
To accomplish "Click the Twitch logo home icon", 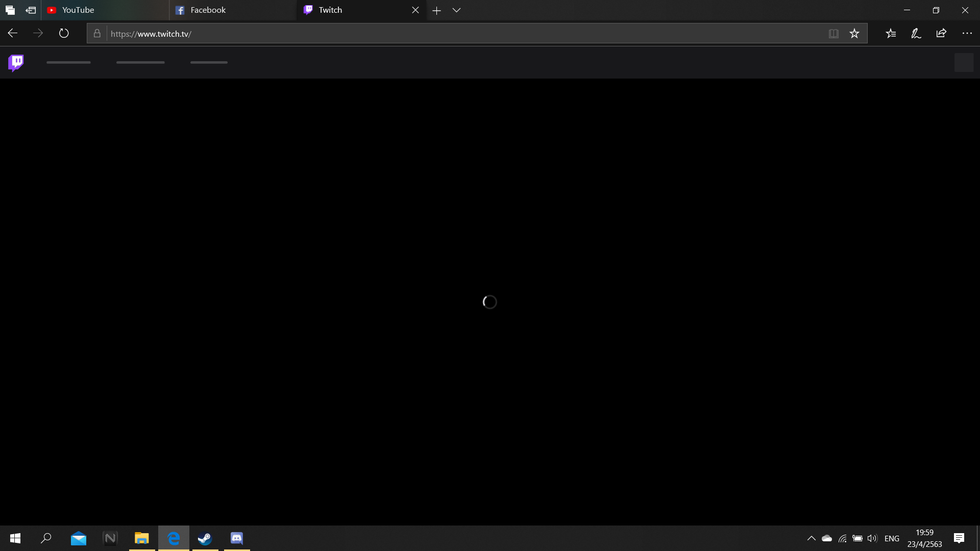I will click(x=16, y=63).
